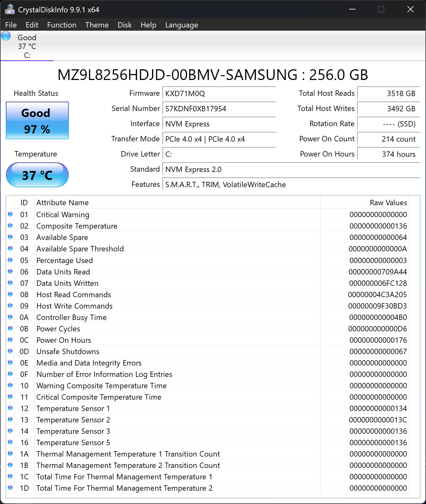The image size is (426, 504).
Task: Click the status orb for Data Units Read
Action: [10, 272]
